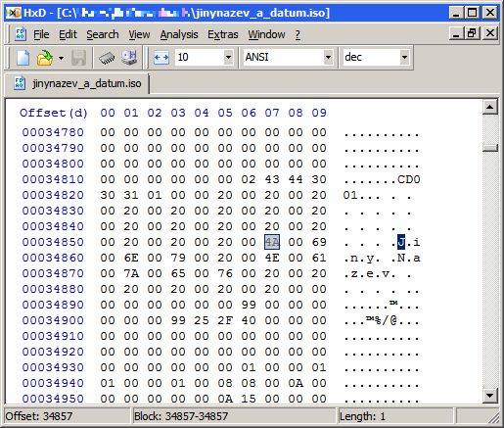Click the Save floppy disk icon
This screenshot has height=428, width=504.
[x=78, y=58]
